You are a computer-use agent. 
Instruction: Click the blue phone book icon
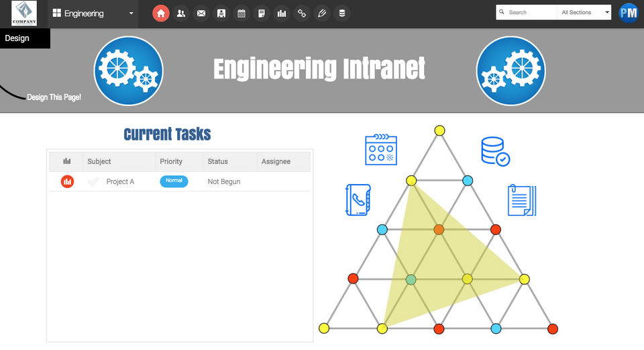(x=358, y=200)
